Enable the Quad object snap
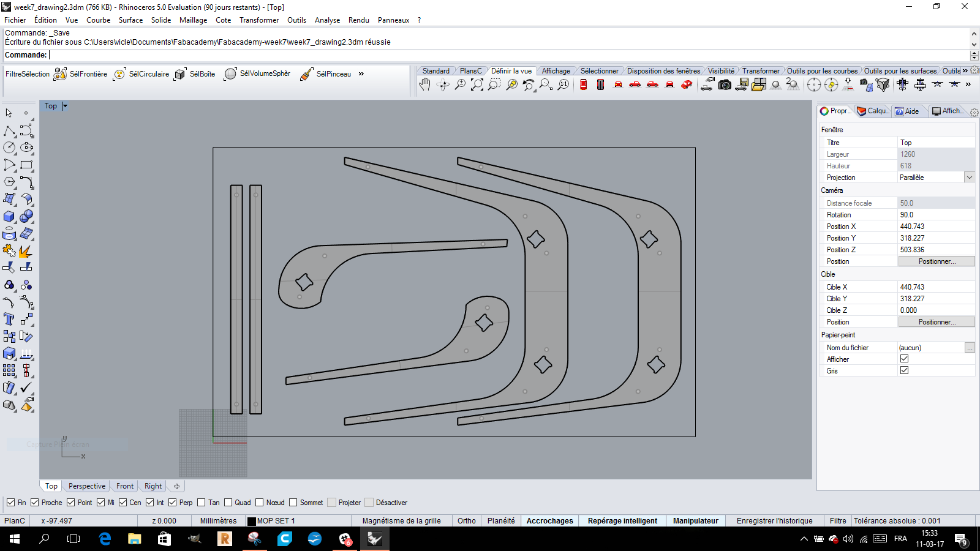The image size is (980, 551). pos(228,503)
